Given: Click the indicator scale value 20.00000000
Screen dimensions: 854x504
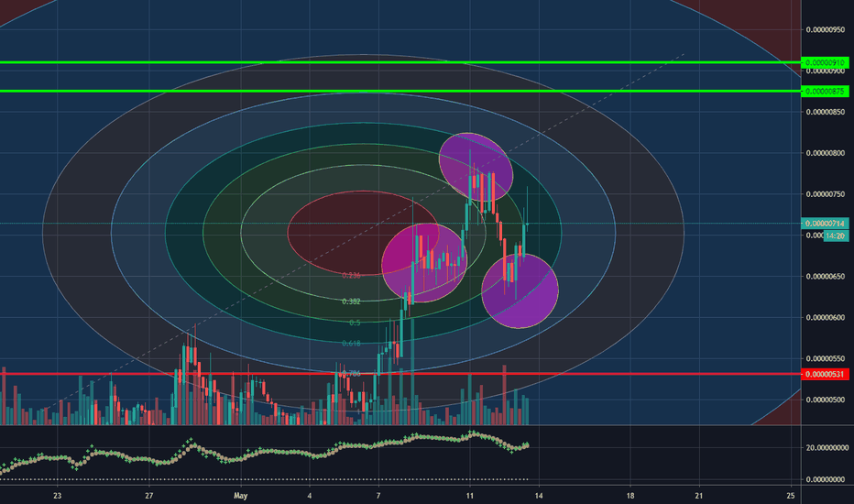Looking at the screenshot, I should click(827, 448).
